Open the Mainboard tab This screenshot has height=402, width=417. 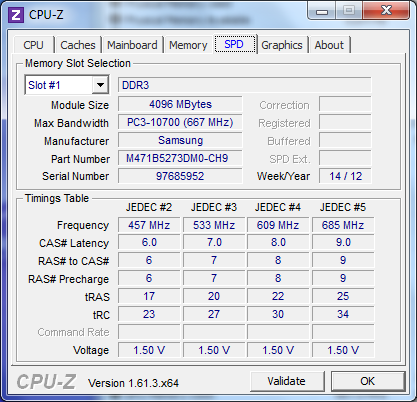point(132,45)
